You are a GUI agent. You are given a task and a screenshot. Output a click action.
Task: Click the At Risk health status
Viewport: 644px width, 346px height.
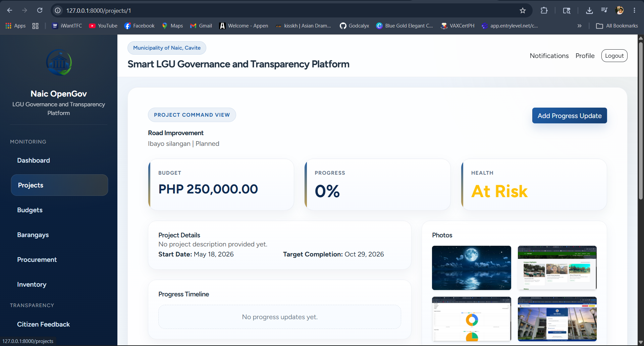click(x=499, y=191)
